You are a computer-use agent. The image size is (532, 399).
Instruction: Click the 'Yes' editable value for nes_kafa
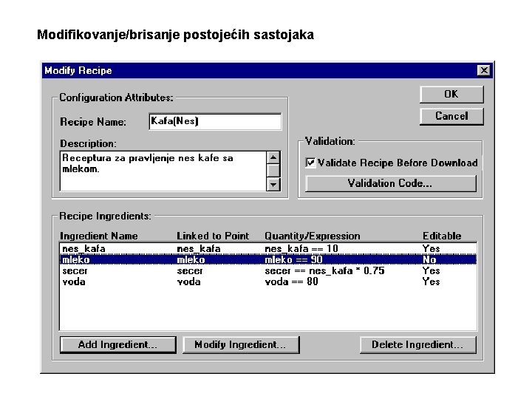point(431,249)
